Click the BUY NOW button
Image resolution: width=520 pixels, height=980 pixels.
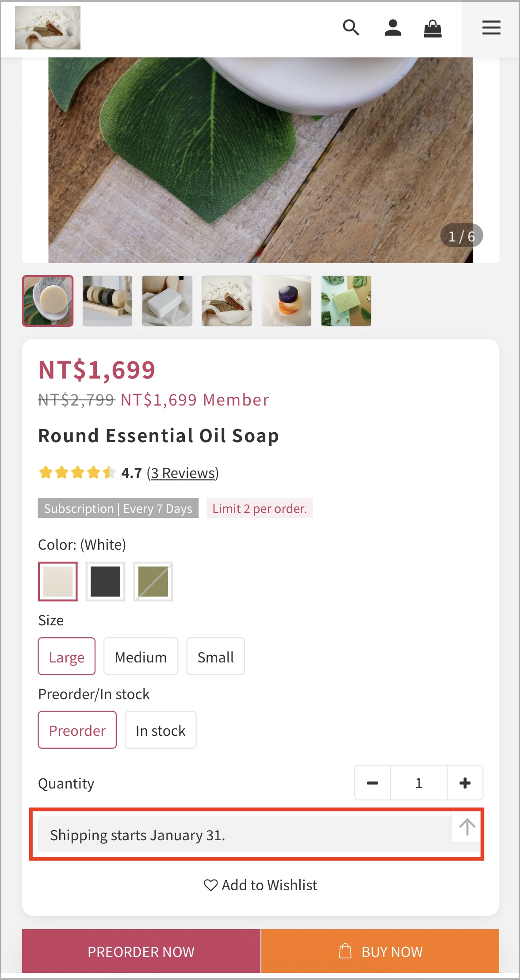(380, 951)
